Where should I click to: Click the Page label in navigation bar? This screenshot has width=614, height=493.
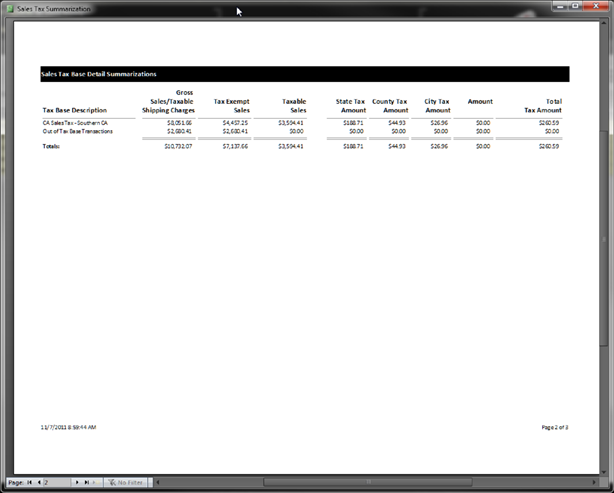pos(16,482)
